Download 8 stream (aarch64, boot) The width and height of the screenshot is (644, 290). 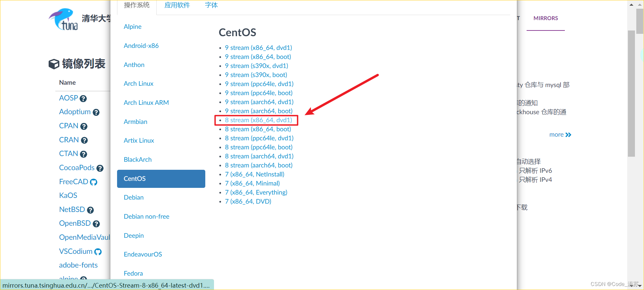click(x=259, y=165)
